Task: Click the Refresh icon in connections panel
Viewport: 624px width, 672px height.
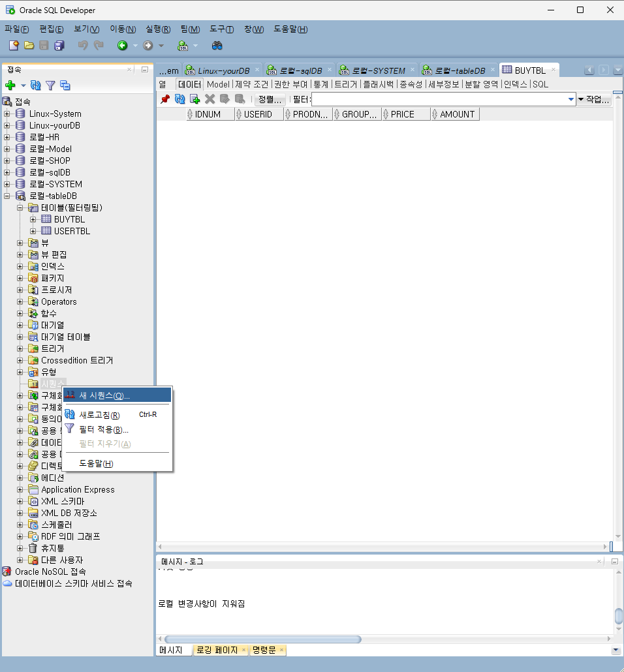Action: (36, 85)
